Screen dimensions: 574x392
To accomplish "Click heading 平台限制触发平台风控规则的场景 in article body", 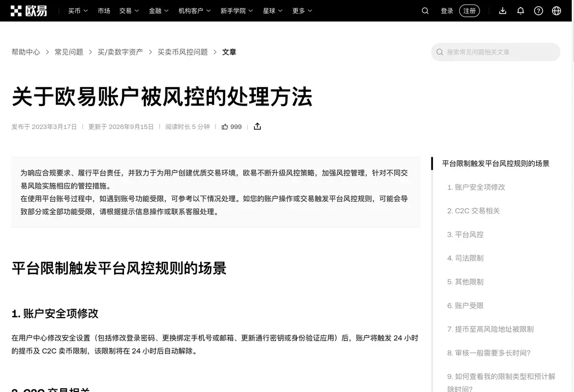I will [x=119, y=268].
